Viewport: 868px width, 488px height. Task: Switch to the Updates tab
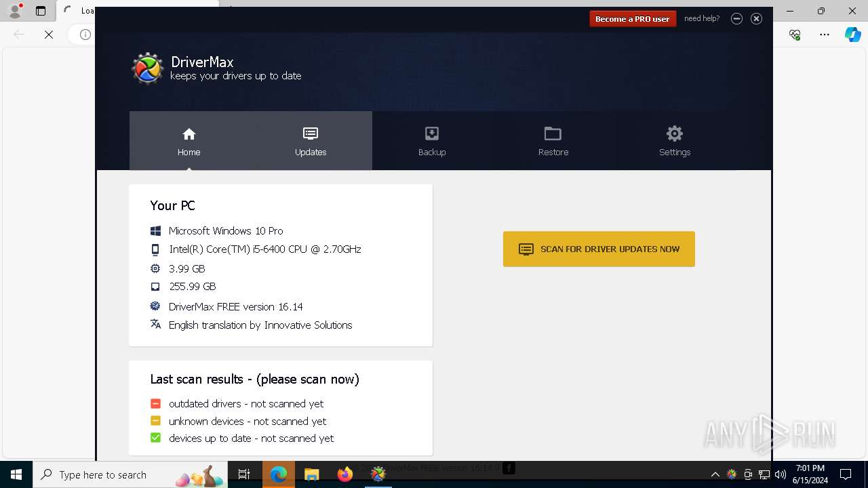pyautogui.click(x=311, y=141)
